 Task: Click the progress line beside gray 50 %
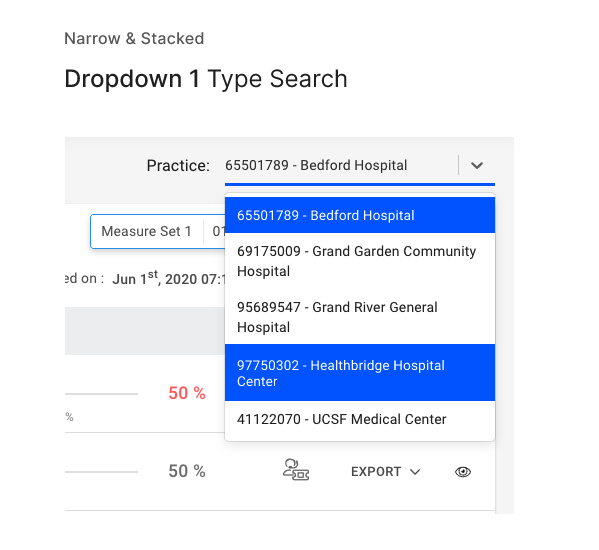[x=101, y=472]
